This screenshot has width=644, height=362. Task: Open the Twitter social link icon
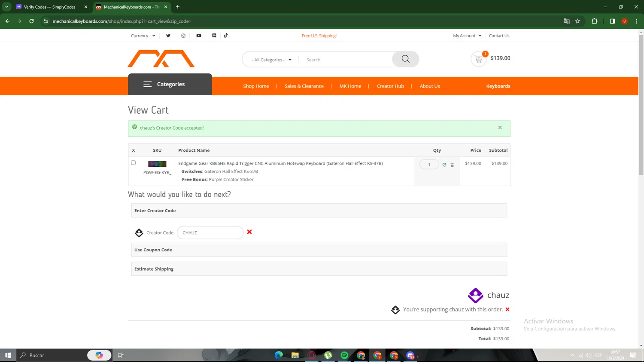pyautogui.click(x=168, y=36)
